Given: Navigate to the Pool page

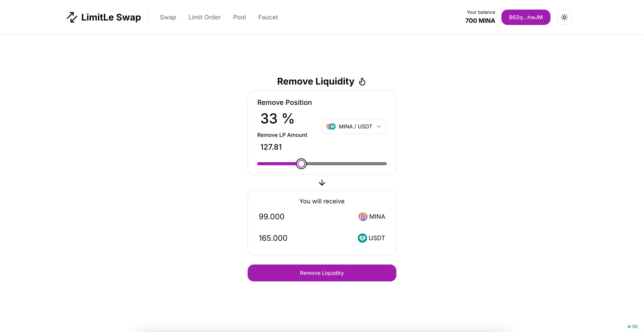Looking at the screenshot, I should tap(240, 17).
